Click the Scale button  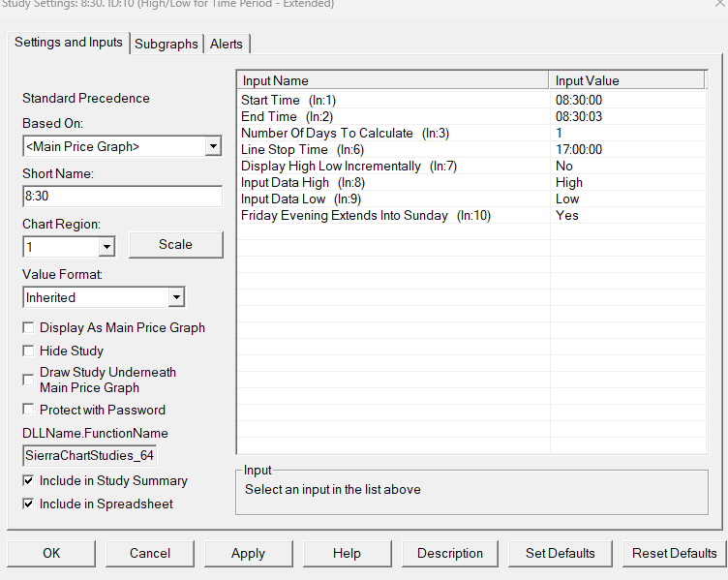175,245
